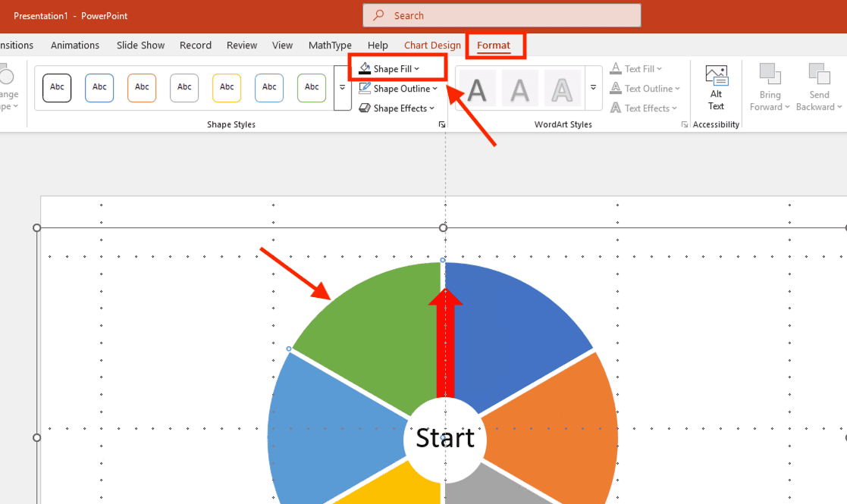Image resolution: width=847 pixels, height=504 pixels.
Task: Open the Animations tab
Action: 75,45
